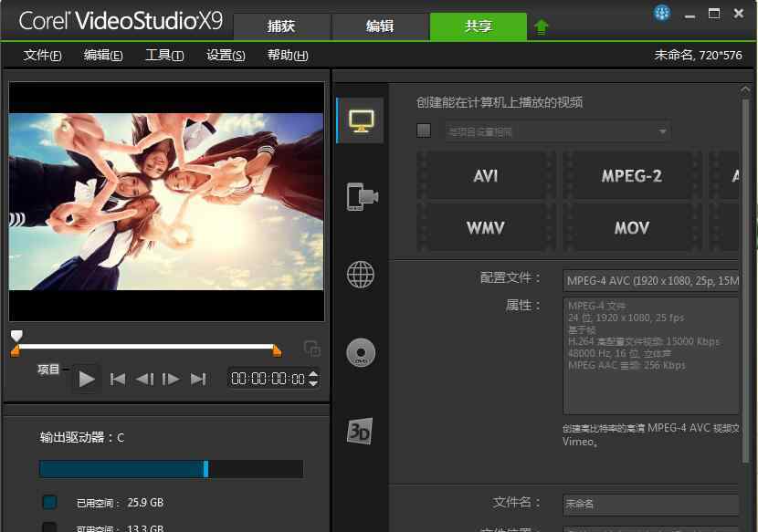Click the blue globe icon in title bar
The width and height of the screenshot is (758, 532).
point(662,13)
